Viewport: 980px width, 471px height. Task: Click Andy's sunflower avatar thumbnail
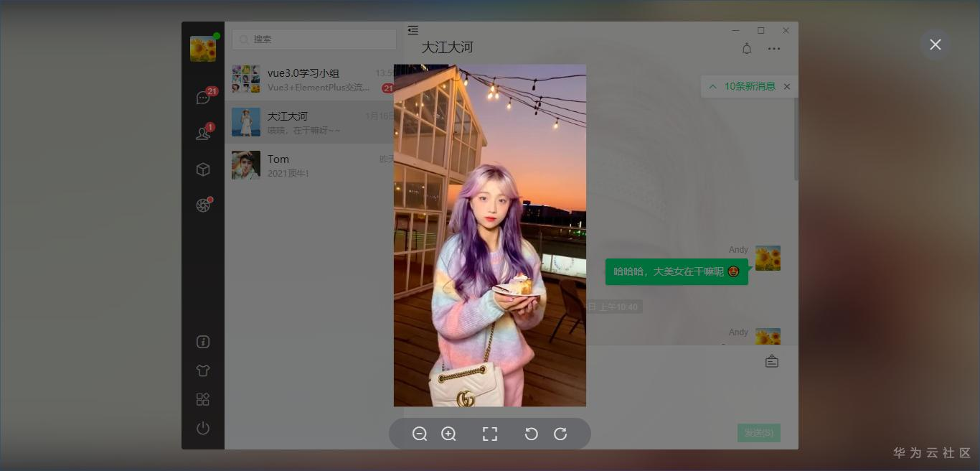coord(768,258)
